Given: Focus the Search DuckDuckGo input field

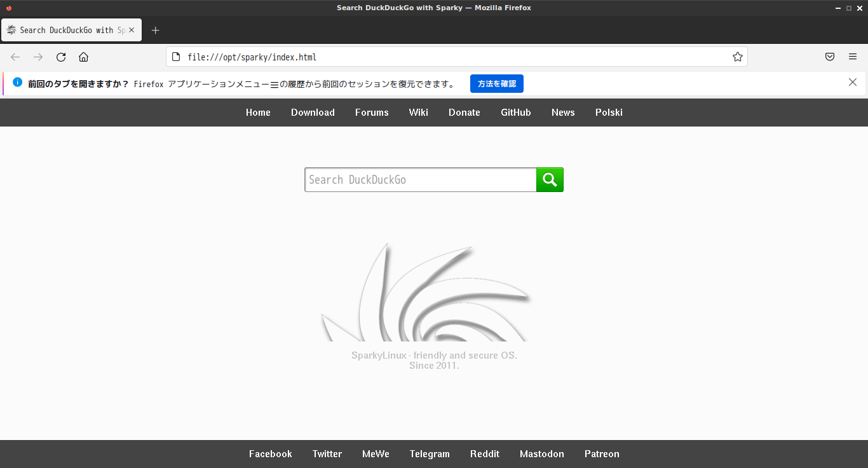Looking at the screenshot, I should (421, 180).
